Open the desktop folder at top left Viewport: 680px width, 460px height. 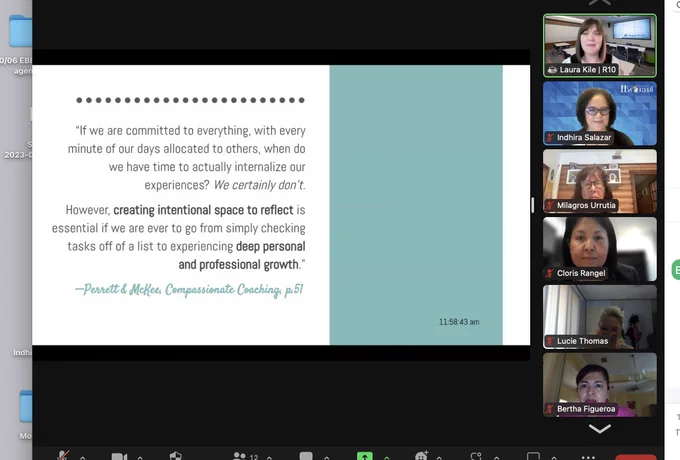(x=20, y=31)
